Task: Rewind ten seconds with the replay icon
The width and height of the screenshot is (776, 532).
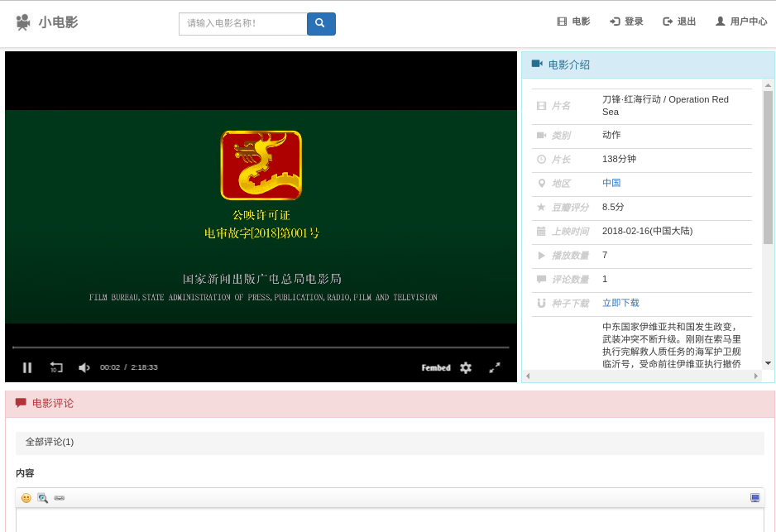Action: (x=56, y=367)
